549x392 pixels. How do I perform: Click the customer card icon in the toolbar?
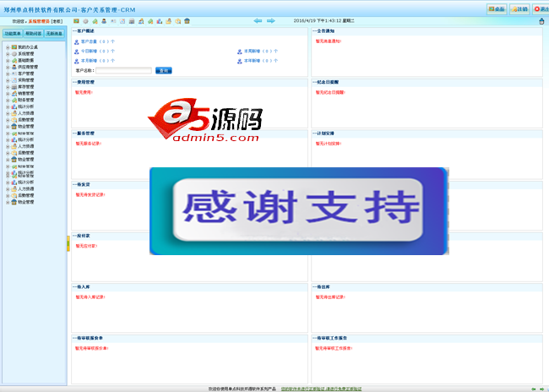point(113,21)
